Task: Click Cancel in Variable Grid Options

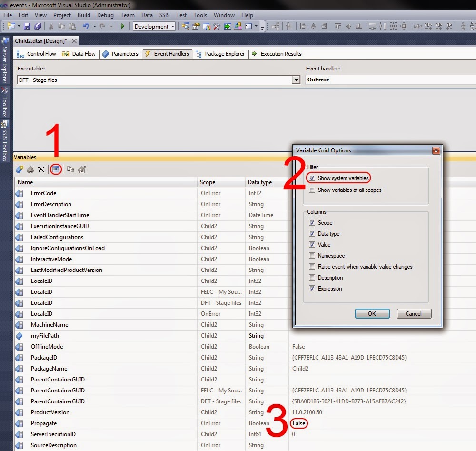Action: (x=414, y=314)
